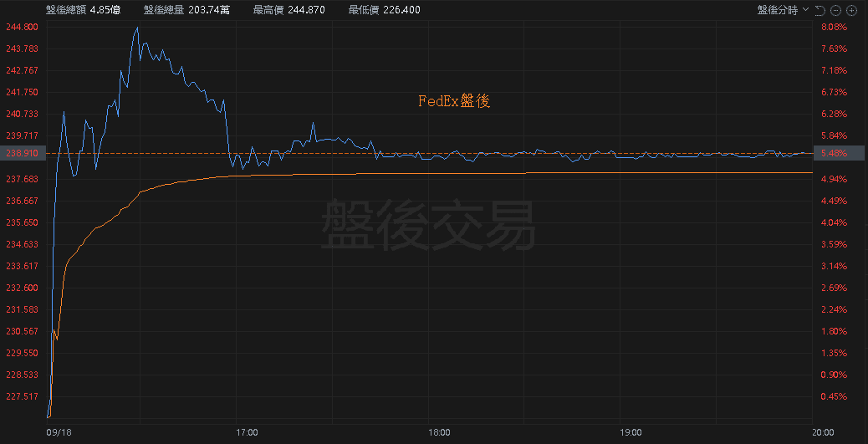The image size is (868, 444).
Task: Click the 5.84% percentage axis label
Action: 835,135
